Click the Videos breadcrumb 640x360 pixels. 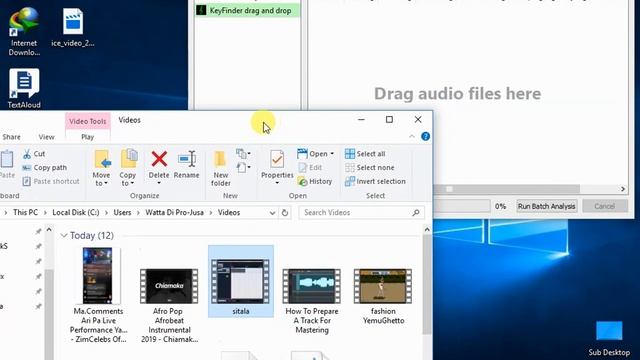[x=229, y=213]
